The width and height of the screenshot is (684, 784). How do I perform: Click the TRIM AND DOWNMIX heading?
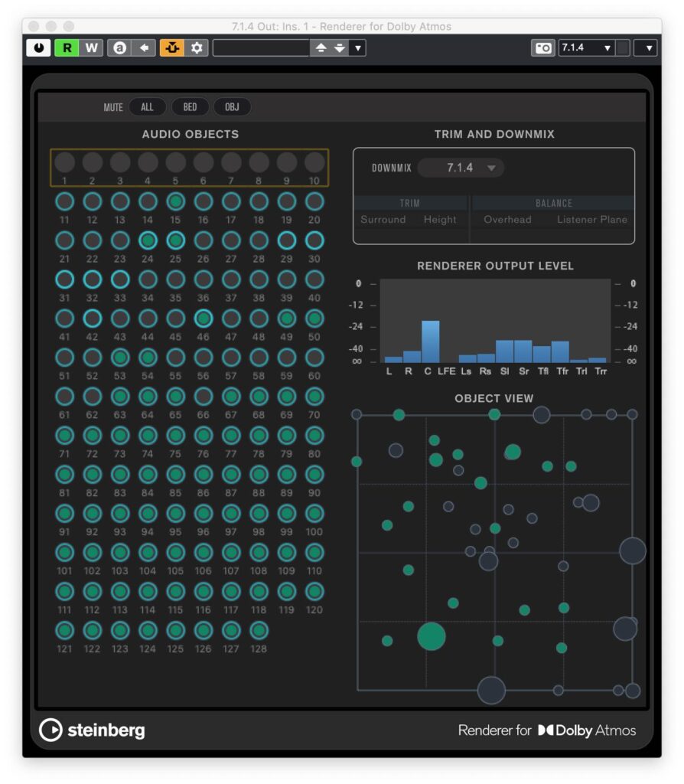(x=494, y=134)
